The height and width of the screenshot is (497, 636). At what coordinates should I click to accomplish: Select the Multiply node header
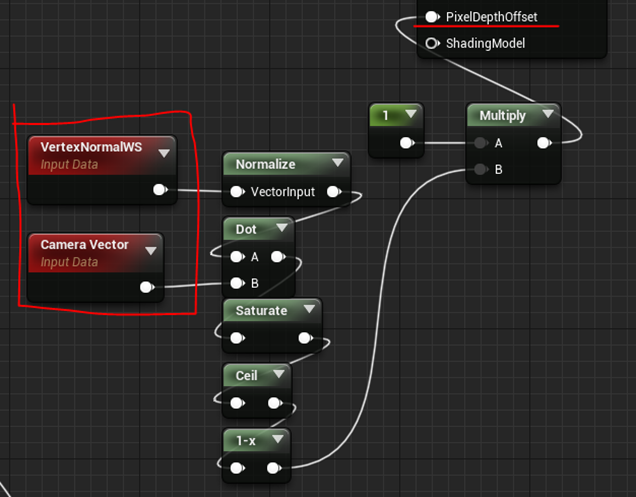[x=514, y=115]
